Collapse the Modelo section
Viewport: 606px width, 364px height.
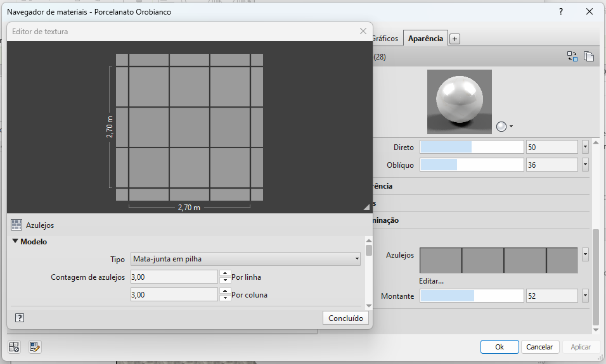tap(15, 241)
